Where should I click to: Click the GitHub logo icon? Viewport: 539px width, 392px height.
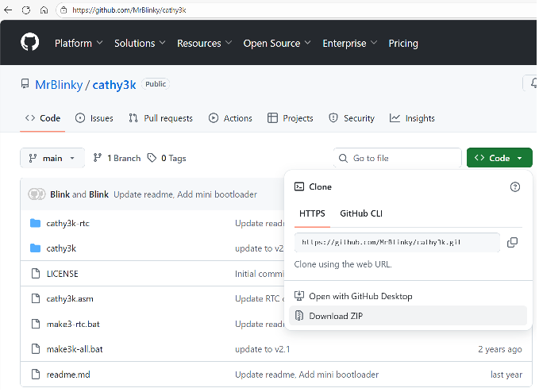[x=29, y=43]
